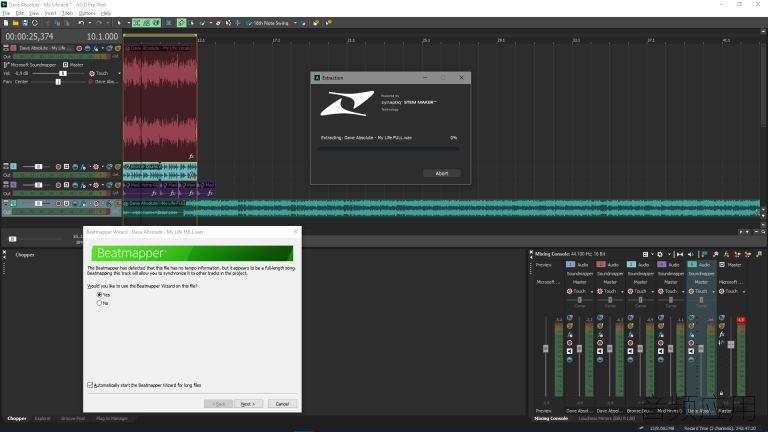
Task: Open the automation gear on cyan track 2
Action: point(96,167)
